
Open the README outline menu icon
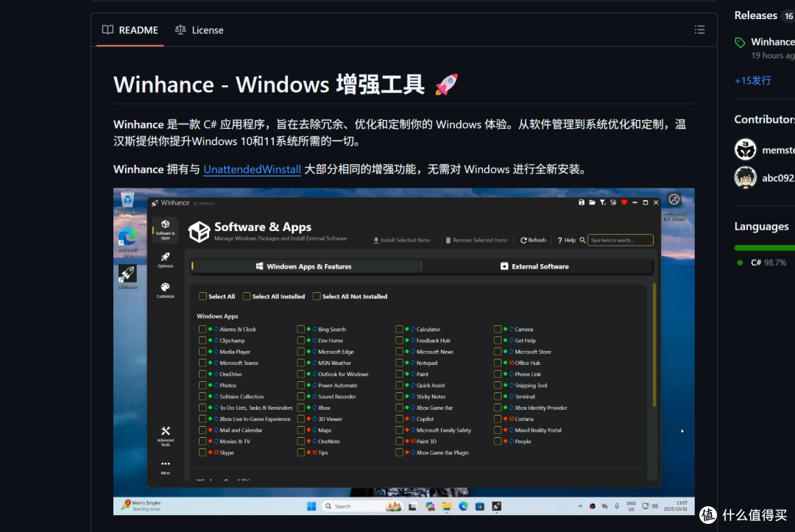pos(700,30)
